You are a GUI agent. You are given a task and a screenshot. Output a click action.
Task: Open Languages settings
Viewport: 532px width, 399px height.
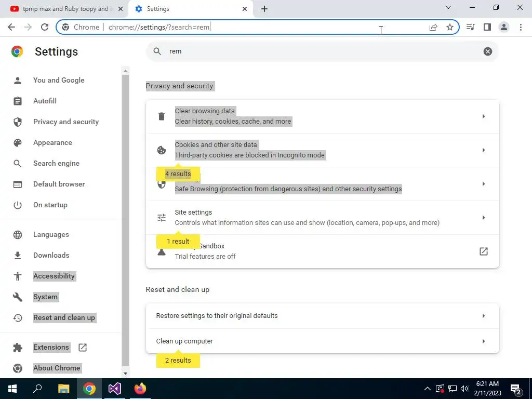(x=51, y=235)
